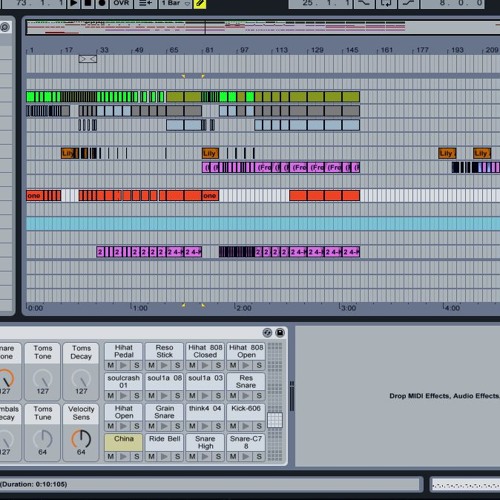Click the round button in left panel

5,27
